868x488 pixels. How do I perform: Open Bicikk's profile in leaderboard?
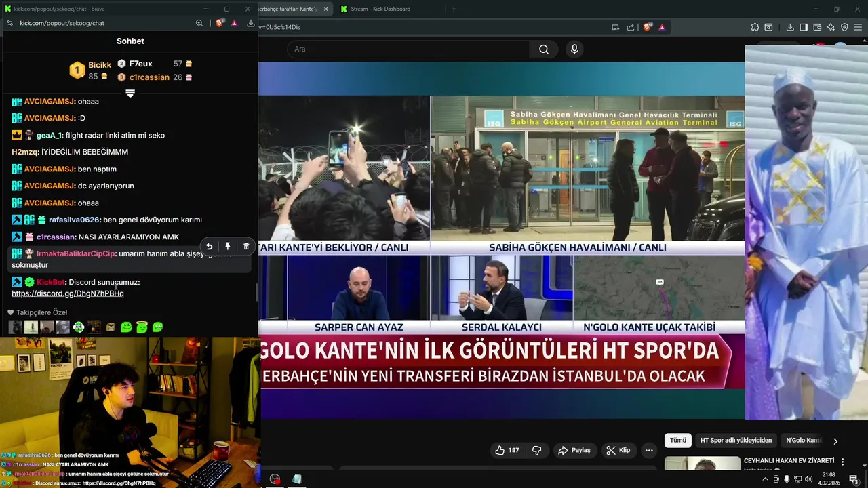pos(100,65)
